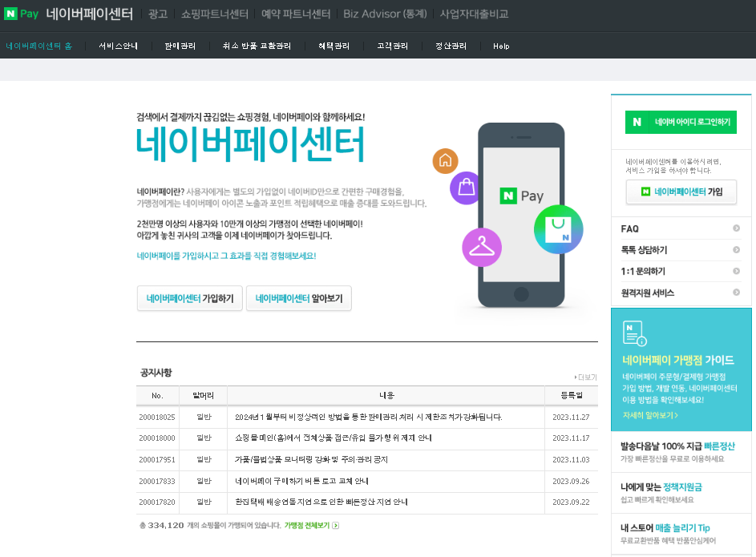
Task: Open the 서비스안내 menu
Action: 118,46
